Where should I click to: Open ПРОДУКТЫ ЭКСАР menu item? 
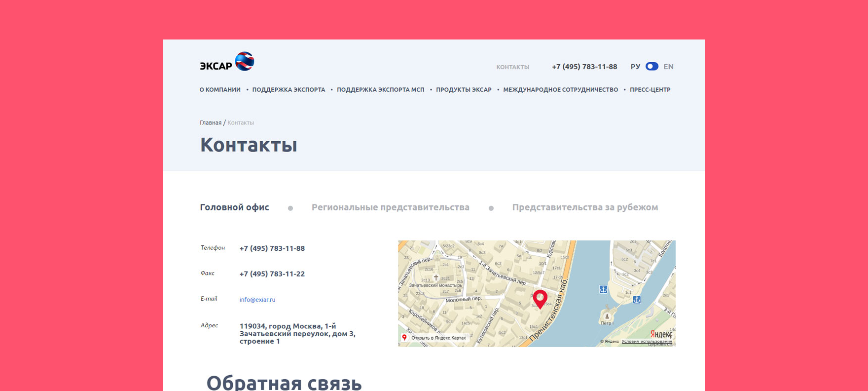pyautogui.click(x=464, y=90)
